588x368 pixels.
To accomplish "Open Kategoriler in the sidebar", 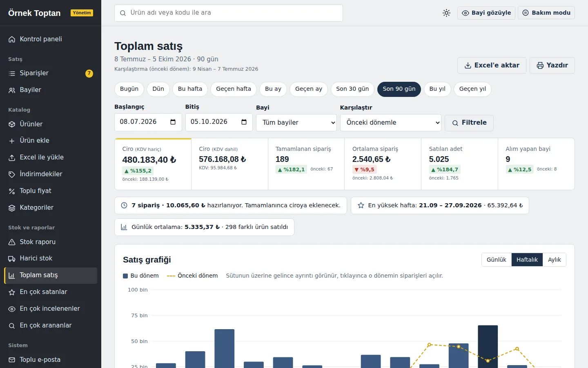I will tap(51, 208).
